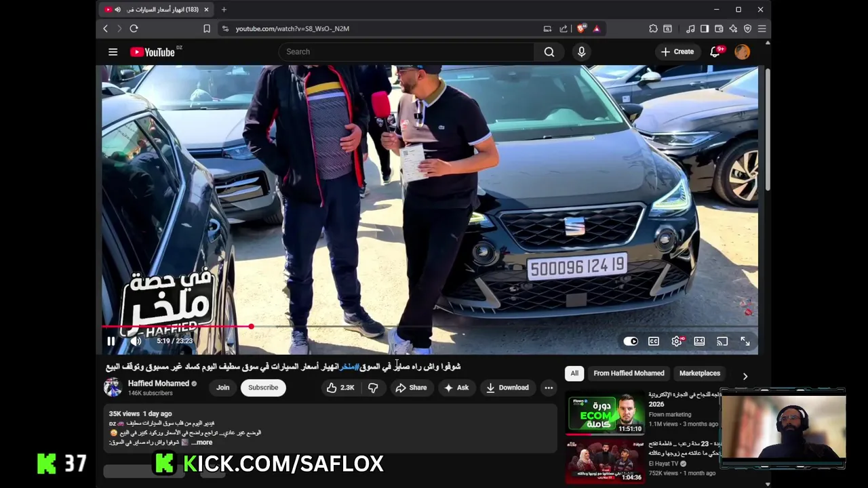Pause the video
Image resolution: width=868 pixels, height=488 pixels.
[x=111, y=341]
